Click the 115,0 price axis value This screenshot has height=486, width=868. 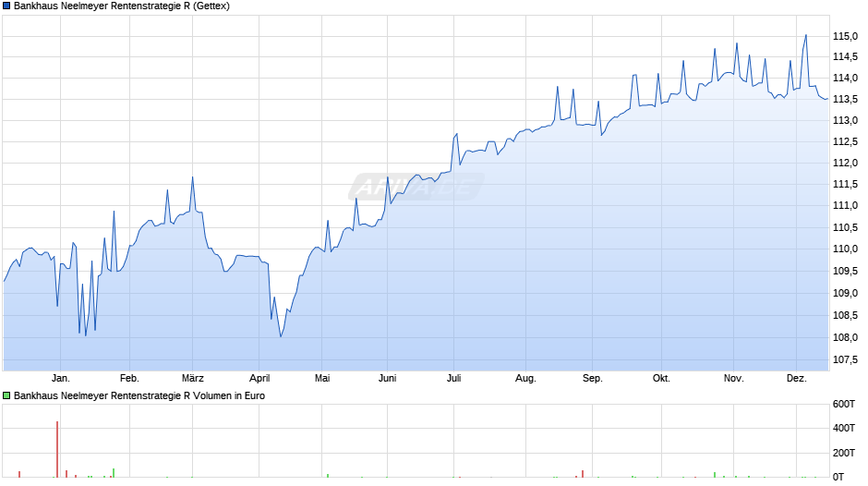[x=845, y=37]
